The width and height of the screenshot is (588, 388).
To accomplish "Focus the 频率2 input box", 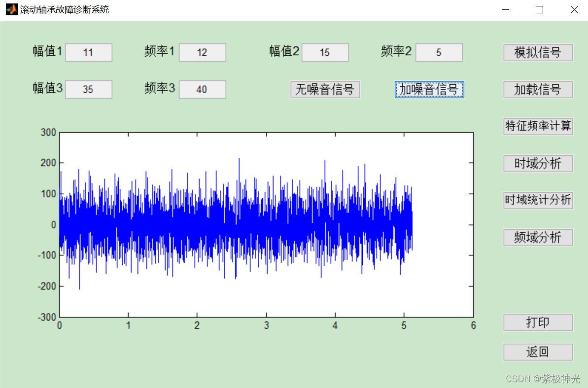I will [x=439, y=53].
